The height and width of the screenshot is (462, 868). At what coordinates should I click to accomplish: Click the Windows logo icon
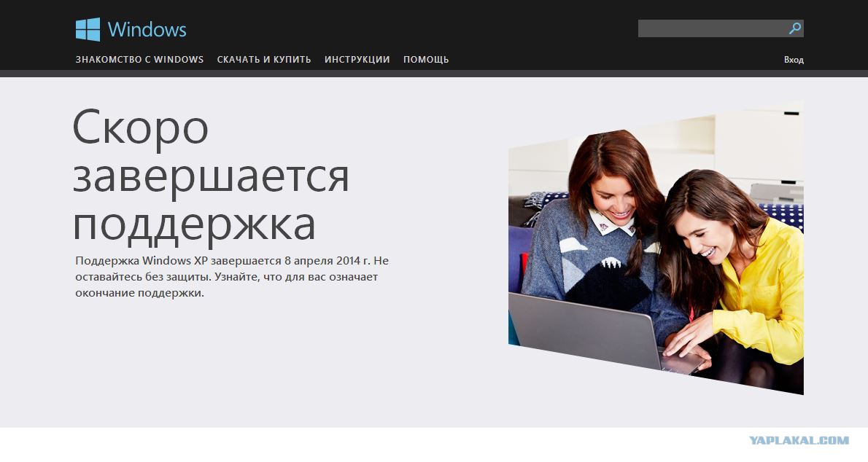coord(88,29)
